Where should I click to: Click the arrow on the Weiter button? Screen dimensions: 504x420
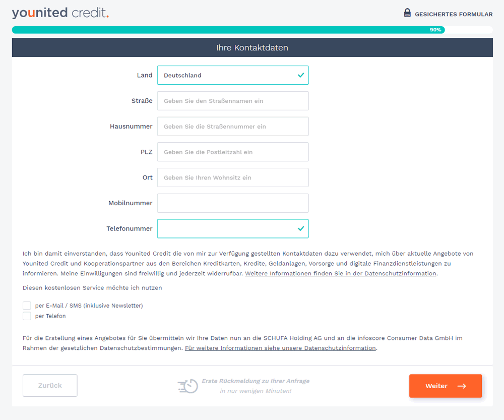pos(462,386)
